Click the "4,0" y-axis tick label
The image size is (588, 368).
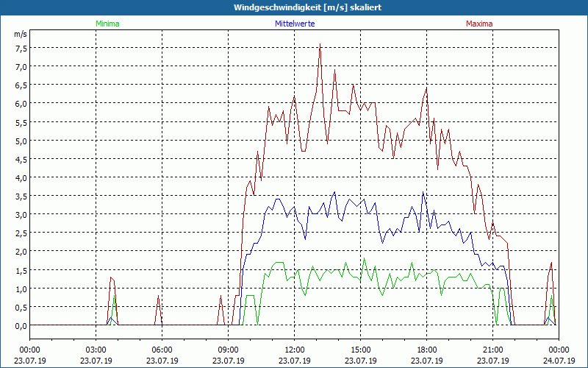coord(21,177)
